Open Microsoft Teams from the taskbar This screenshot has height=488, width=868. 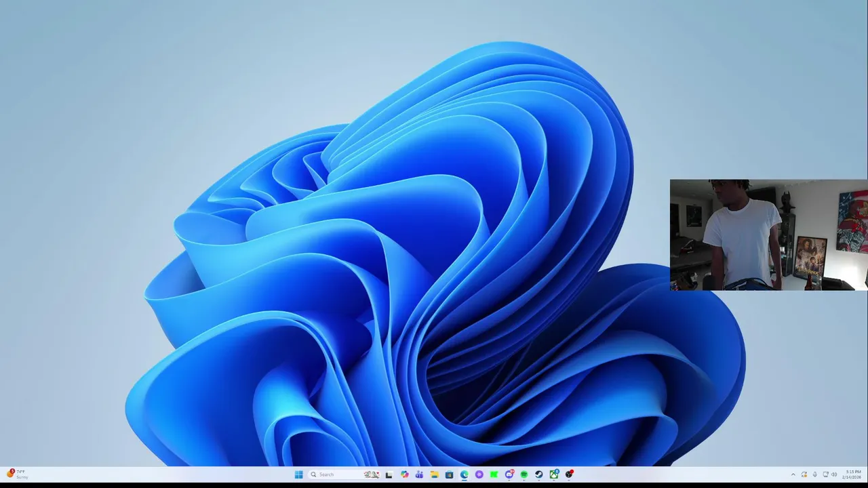coord(419,474)
